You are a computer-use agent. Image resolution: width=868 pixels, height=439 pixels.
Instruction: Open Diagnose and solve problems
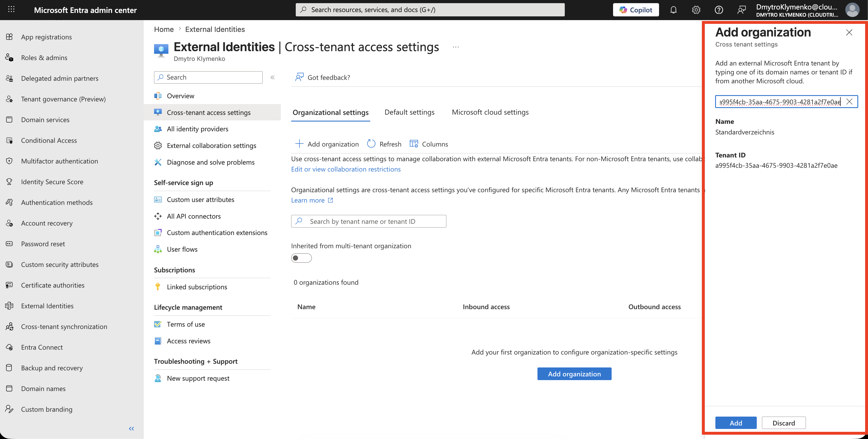coord(211,162)
